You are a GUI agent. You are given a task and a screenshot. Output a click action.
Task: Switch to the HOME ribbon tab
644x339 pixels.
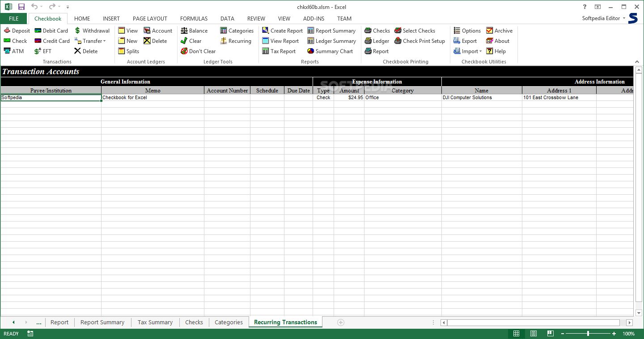pos(82,19)
